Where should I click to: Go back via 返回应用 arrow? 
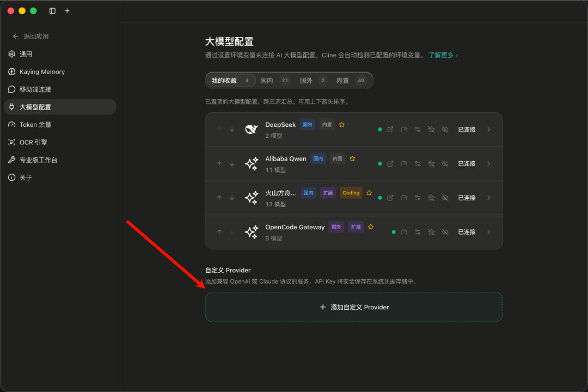tap(30, 36)
